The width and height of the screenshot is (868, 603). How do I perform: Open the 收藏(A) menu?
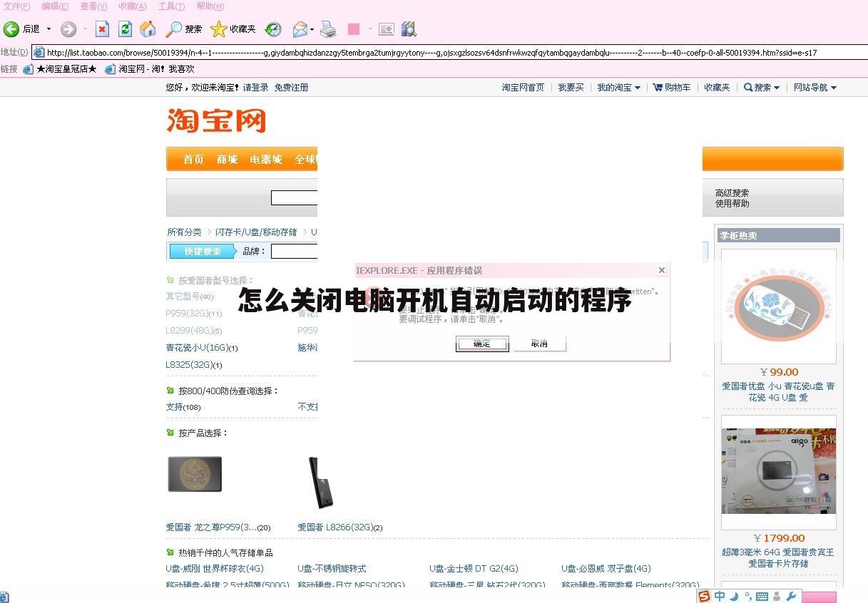pyautogui.click(x=132, y=6)
